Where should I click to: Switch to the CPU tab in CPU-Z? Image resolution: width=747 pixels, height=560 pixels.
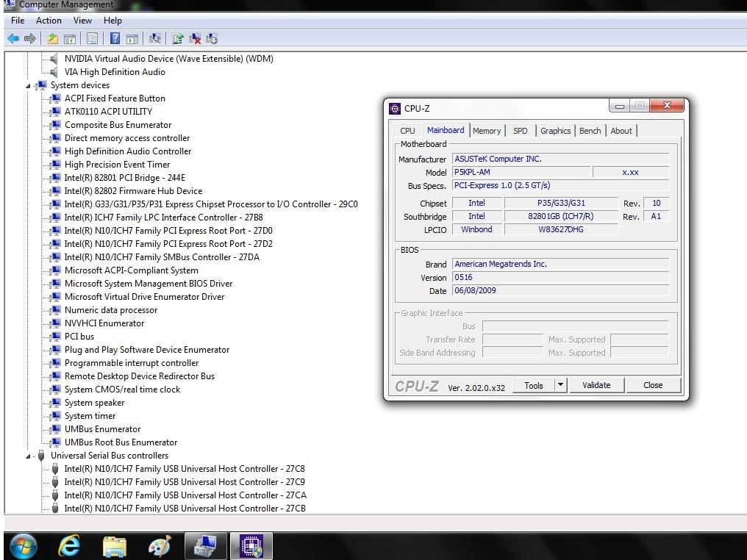point(407,131)
